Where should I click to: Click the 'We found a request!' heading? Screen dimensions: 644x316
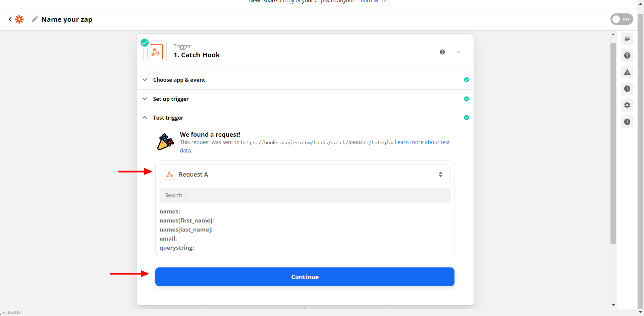[210, 134]
